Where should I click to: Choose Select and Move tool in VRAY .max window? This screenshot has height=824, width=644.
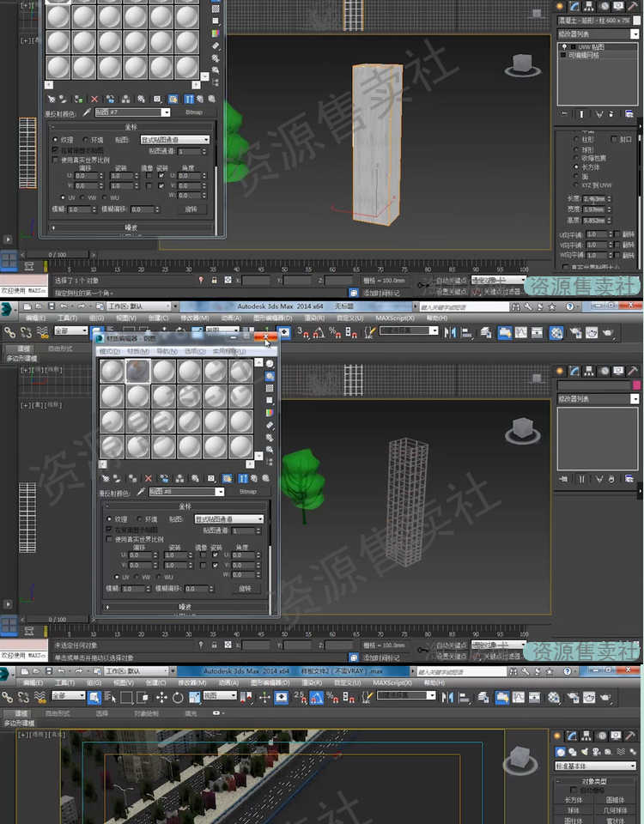[161, 697]
